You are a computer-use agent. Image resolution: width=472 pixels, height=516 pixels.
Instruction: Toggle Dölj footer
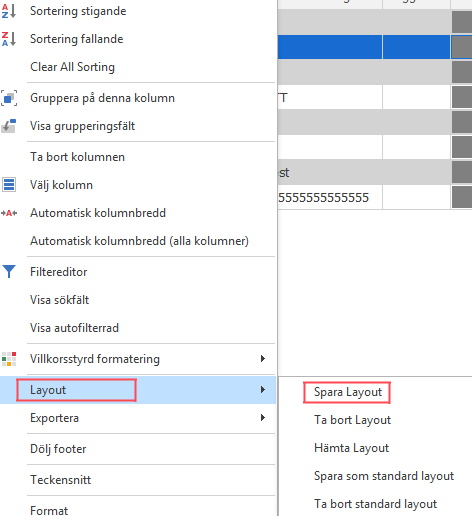coord(58,449)
